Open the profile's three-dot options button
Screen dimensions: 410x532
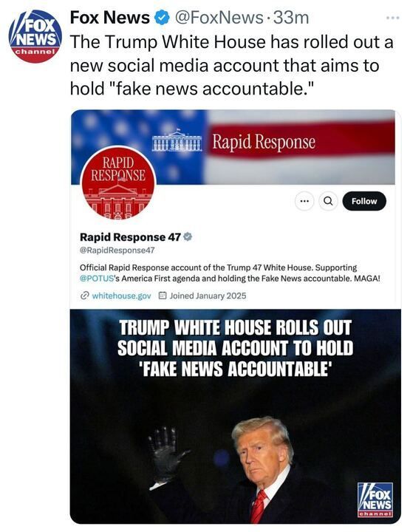(x=304, y=201)
